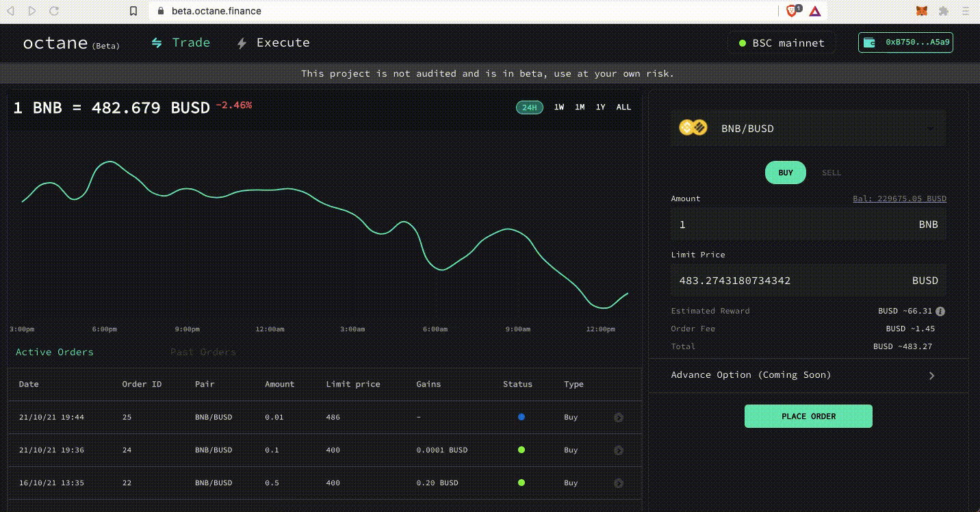Click the Limit price column header
Viewport: 980px width, 512px height.
353,384
